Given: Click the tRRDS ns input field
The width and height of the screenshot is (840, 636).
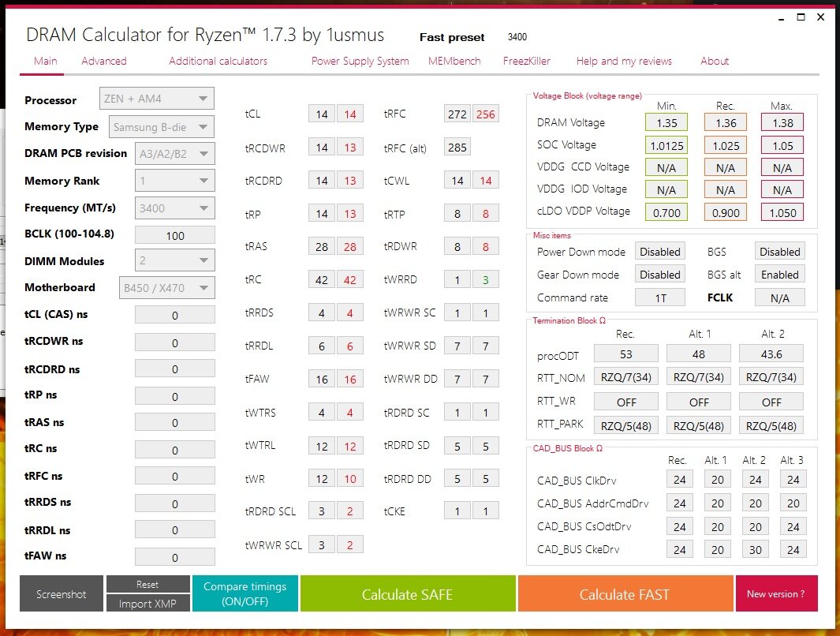Looking at the screenshot, I should click(x=174, y=503).
